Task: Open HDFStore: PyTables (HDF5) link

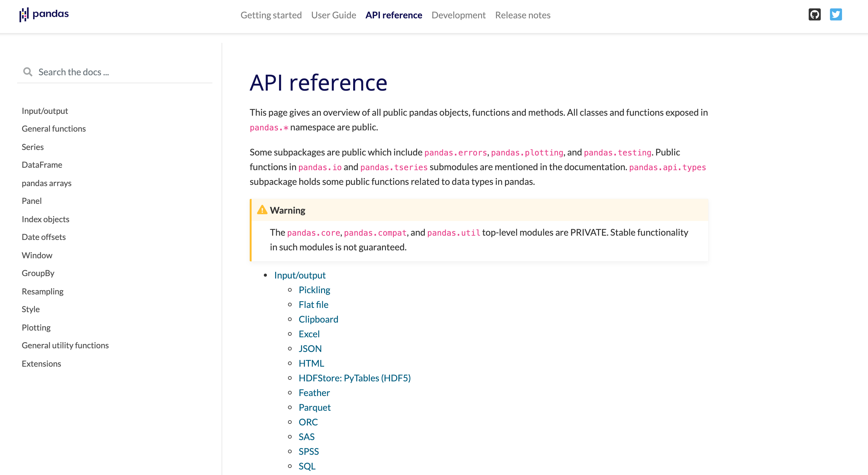Action: [x=354, y=378]
